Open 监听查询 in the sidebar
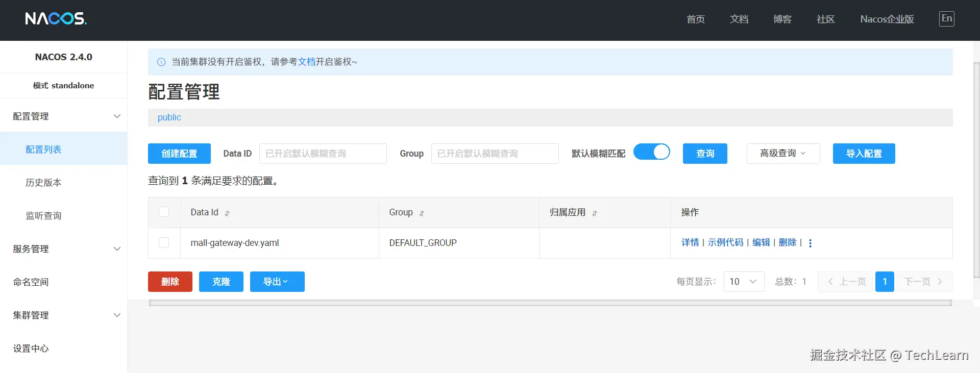The image size is (980, 373). (x=63, y=215)
